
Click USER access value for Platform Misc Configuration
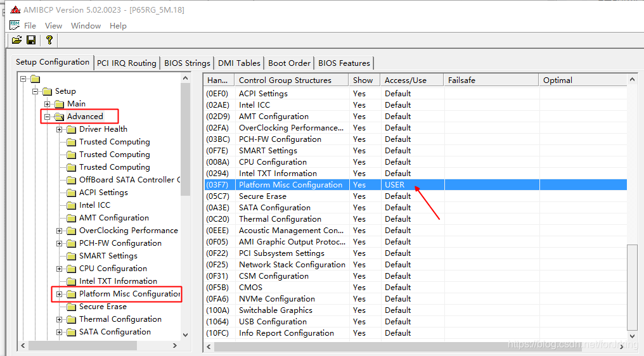click(395, 185)
